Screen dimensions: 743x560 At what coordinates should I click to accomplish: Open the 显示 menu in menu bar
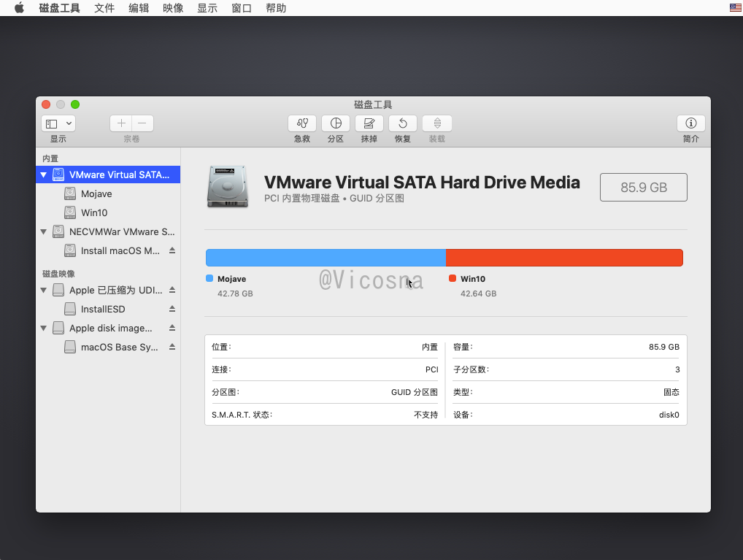coord(207,8)
